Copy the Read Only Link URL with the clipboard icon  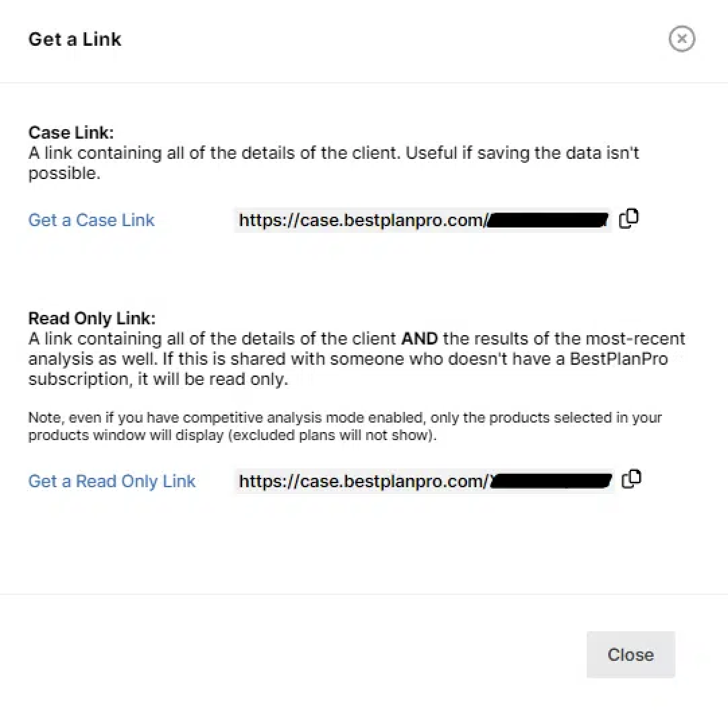631,479
